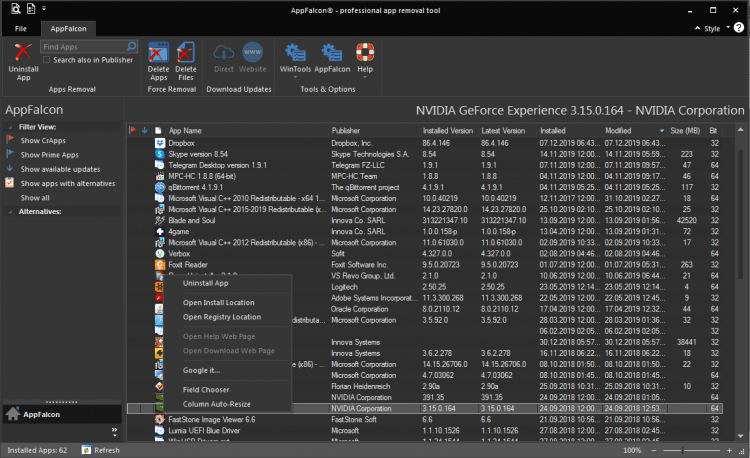Click the magnifier icon in Find Apps

tap(131, 46)
